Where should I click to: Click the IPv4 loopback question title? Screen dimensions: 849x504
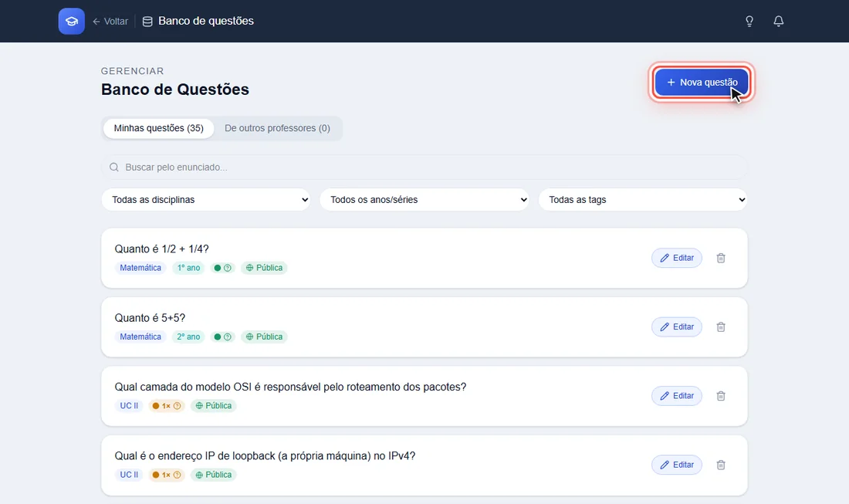coord(265,456)
